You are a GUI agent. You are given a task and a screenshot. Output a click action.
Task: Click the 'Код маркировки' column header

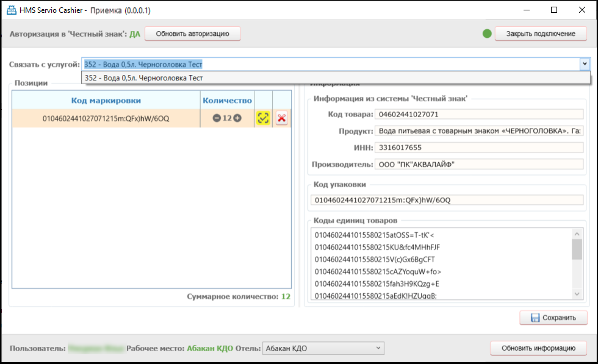[106, 101]
